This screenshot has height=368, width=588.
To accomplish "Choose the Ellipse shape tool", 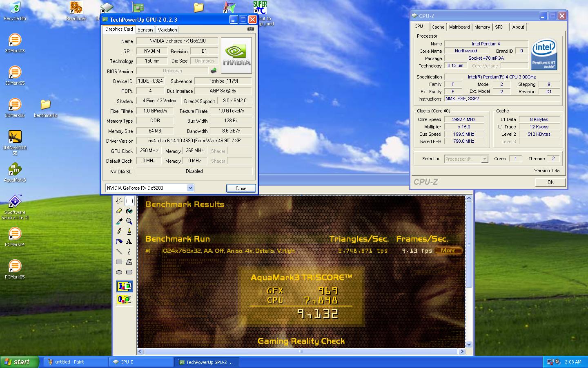I will (x=119, y=272).
